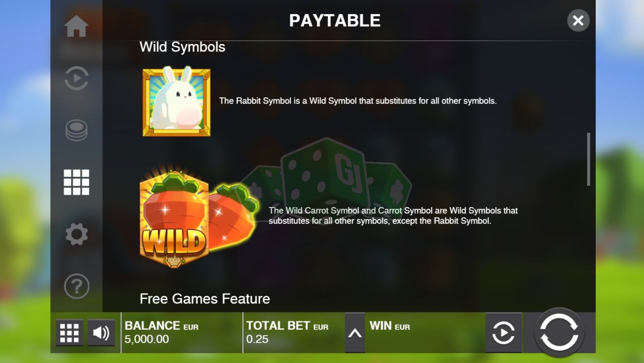The width and height of the screenshot is (644, 363).
Task: Click the Balance EUR display
Action: [161, 332]
